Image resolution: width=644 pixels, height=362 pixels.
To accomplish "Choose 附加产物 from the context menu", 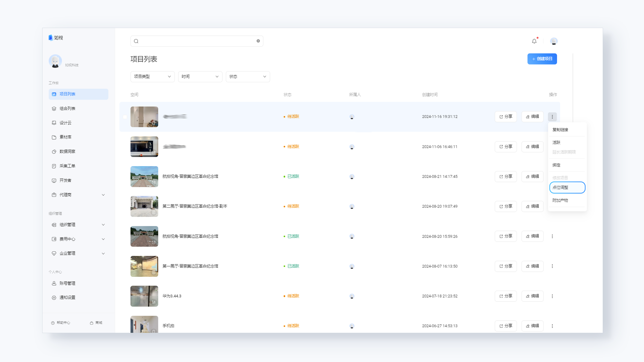I will pos(567,200).
